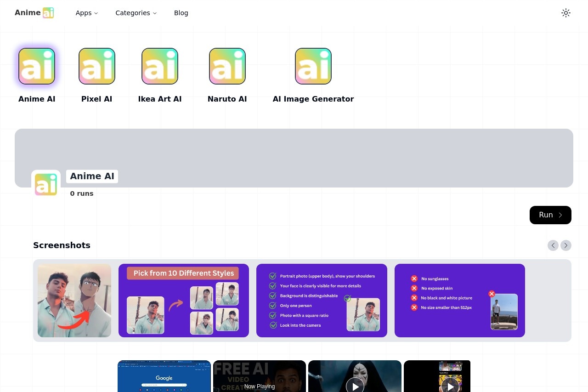This screenshot has height=392, width=588.
Task: Show previous screenshots with left arrow
Action: 553,245
